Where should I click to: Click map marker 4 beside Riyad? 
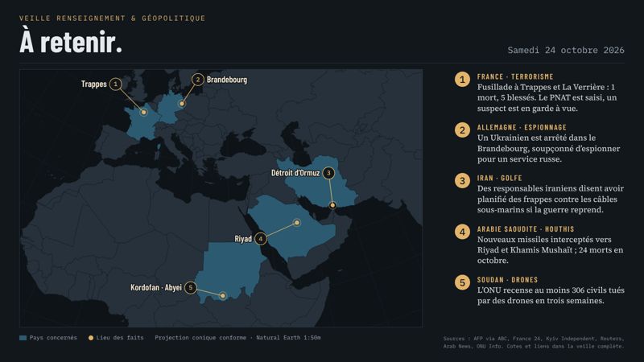(260, 238)
